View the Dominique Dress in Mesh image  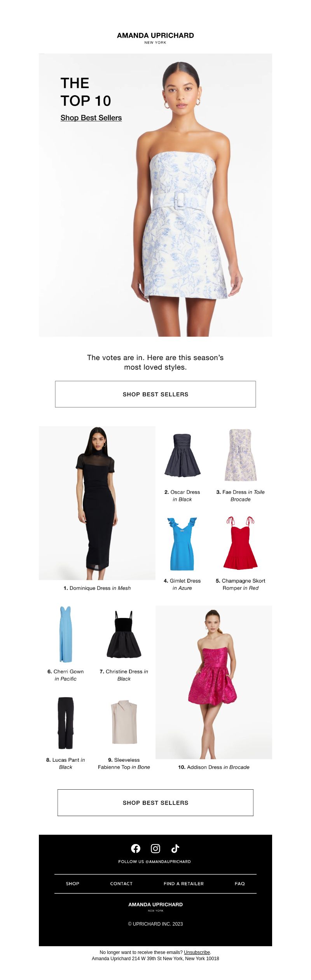pos(97,503)
